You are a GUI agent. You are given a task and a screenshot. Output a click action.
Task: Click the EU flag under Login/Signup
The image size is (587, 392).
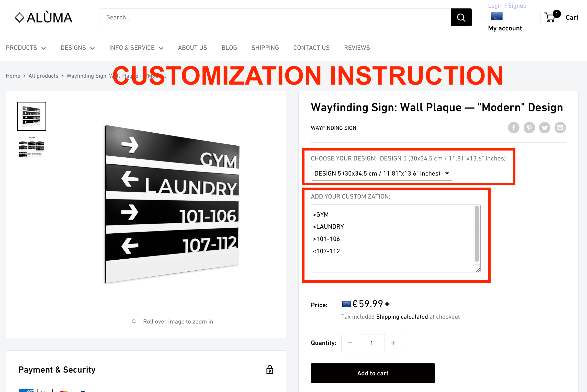(496, 16)
